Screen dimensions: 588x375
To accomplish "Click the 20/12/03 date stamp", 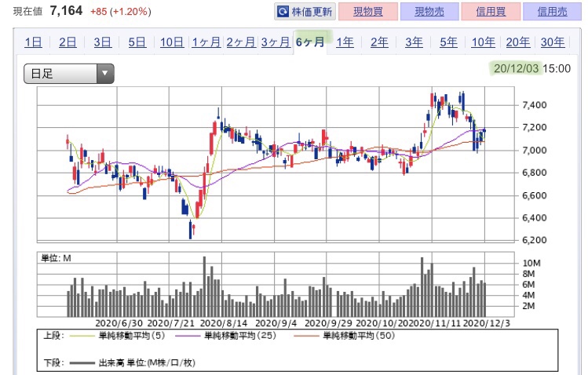I will point(516,68).
